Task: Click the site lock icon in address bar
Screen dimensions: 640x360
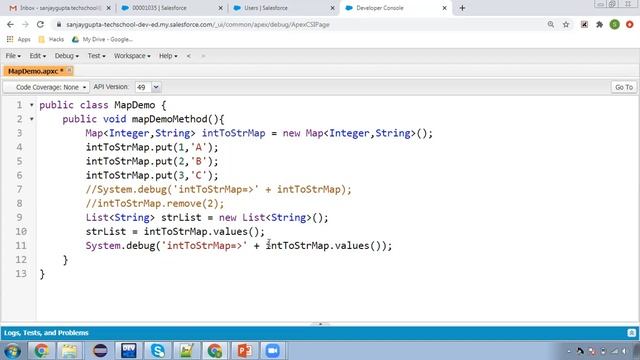Action: [59, 24]
